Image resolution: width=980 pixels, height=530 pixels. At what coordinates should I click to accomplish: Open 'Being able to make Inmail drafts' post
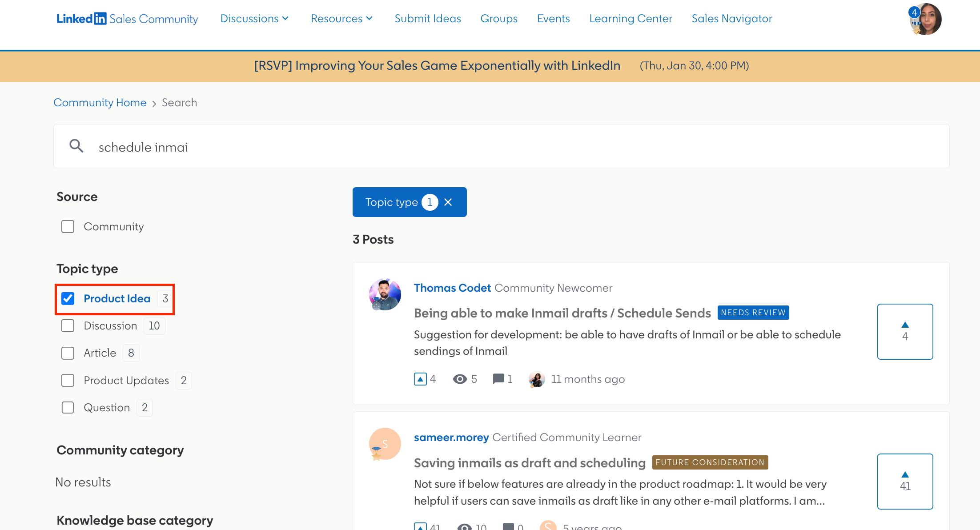562,313
